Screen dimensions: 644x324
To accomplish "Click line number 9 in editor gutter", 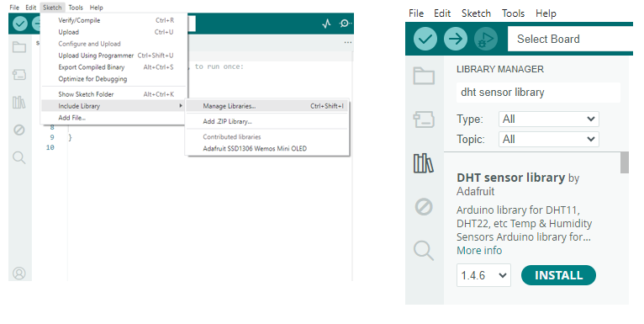I will coord(52,137).
